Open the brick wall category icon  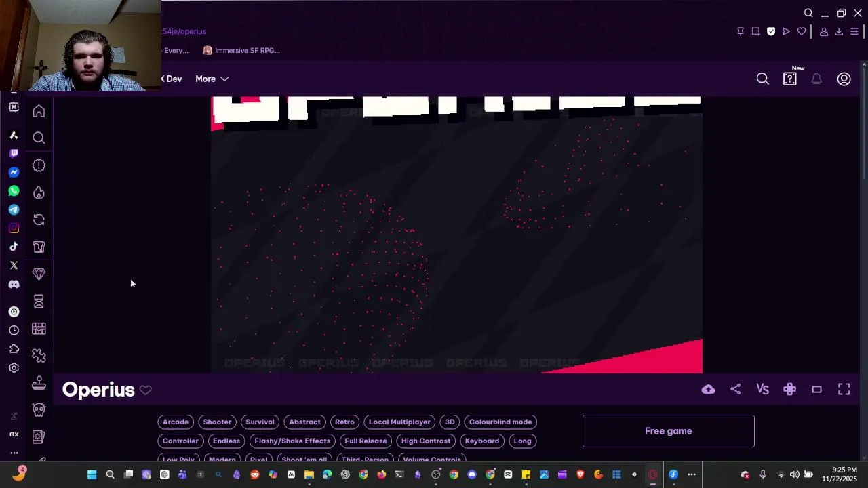39,329
